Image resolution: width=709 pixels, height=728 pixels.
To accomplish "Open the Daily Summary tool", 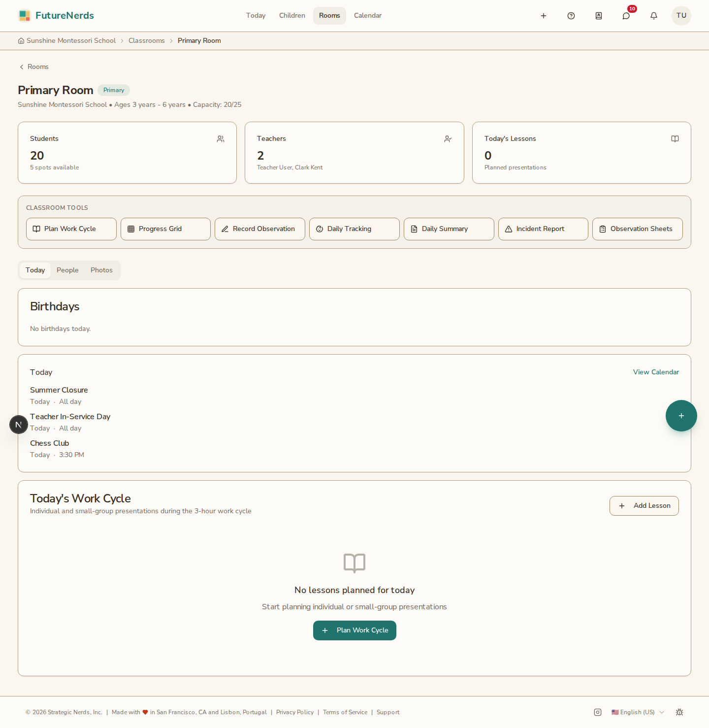I will 449,229.
